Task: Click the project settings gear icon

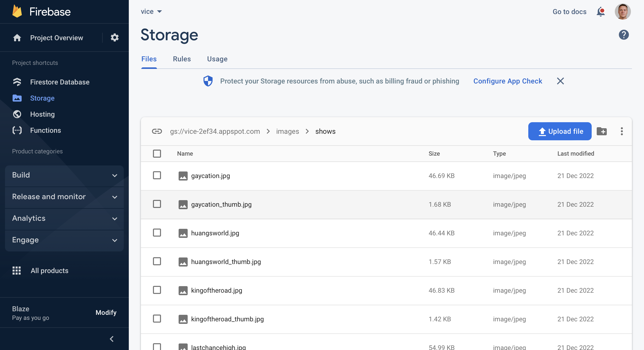Action: click(x=114, y=38)
